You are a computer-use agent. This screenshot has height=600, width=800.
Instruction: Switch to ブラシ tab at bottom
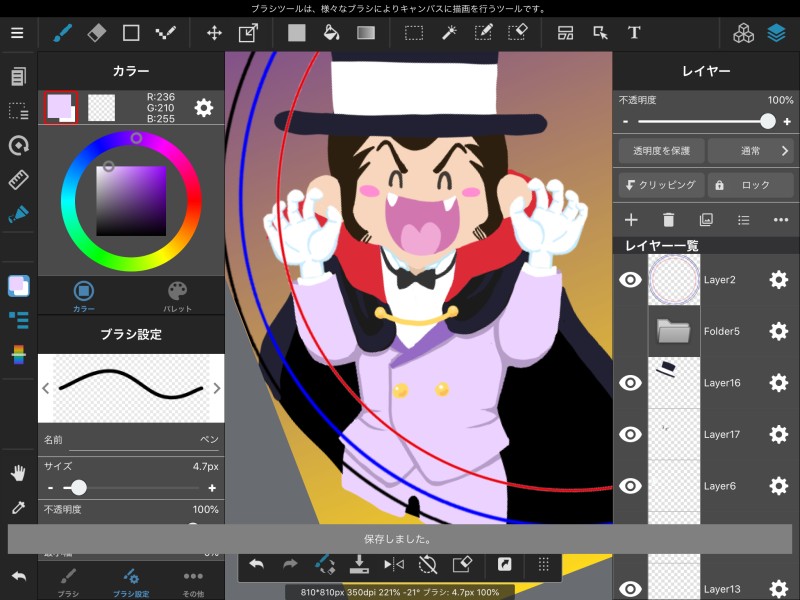click(68, 583)
